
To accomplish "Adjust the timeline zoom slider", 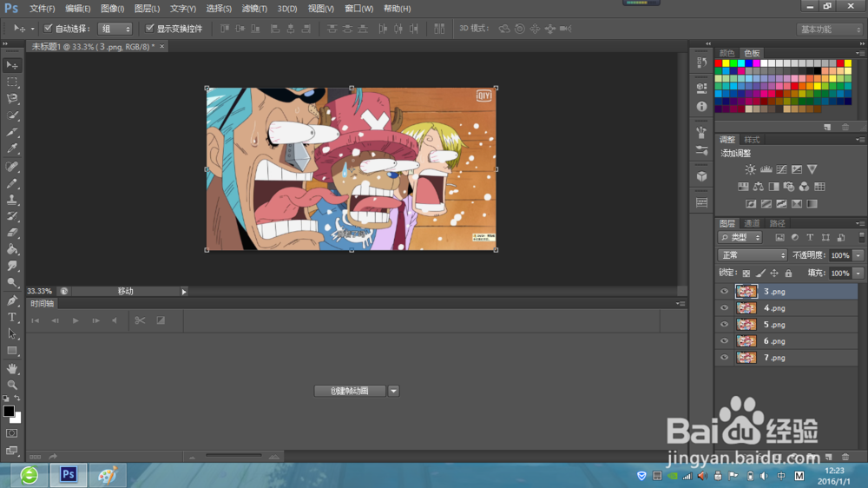I will click(x=233, y=456).
